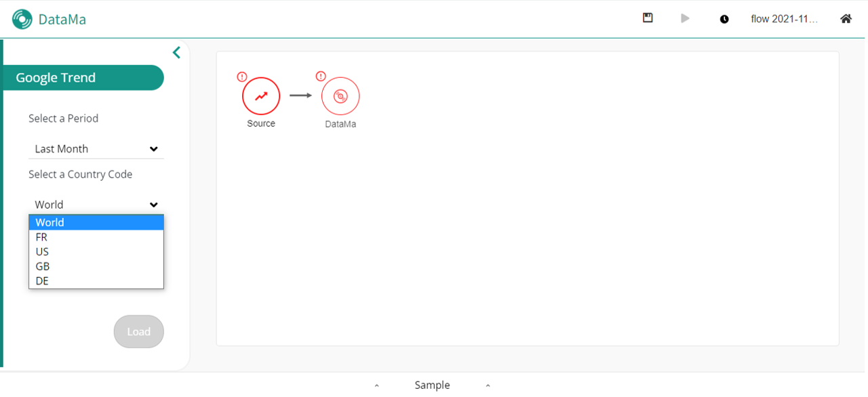
Task: Collapse the side panel with left chevron
Action: click(x=176, y=52)
